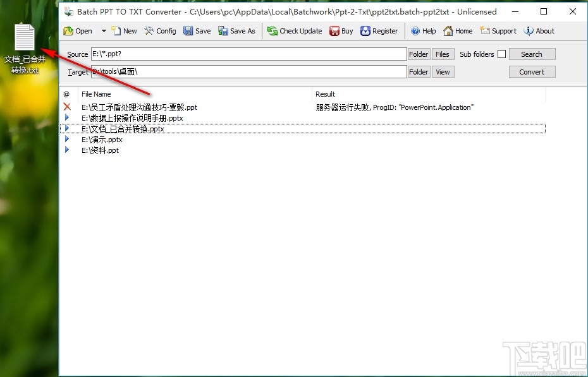Open the Register dialog

[379, 30]
